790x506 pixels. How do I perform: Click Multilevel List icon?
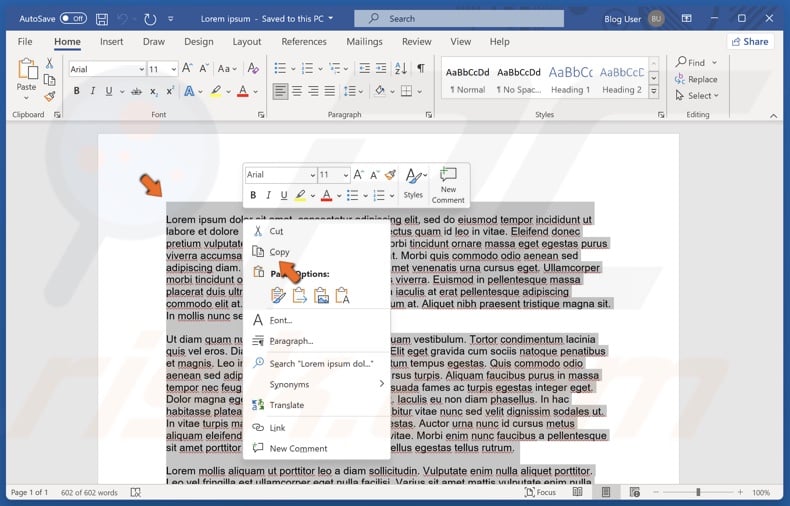point(335,68)
